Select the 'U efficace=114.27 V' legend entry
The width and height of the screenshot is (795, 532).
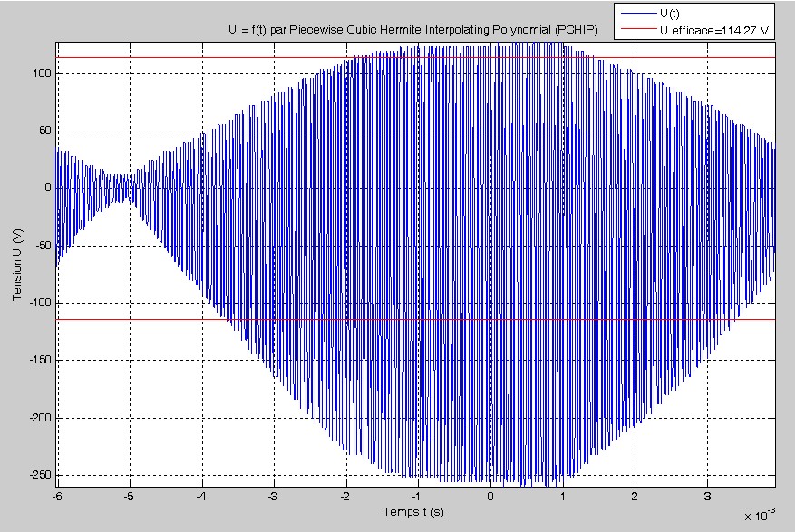pyautogui.click(x=714, y=31)
